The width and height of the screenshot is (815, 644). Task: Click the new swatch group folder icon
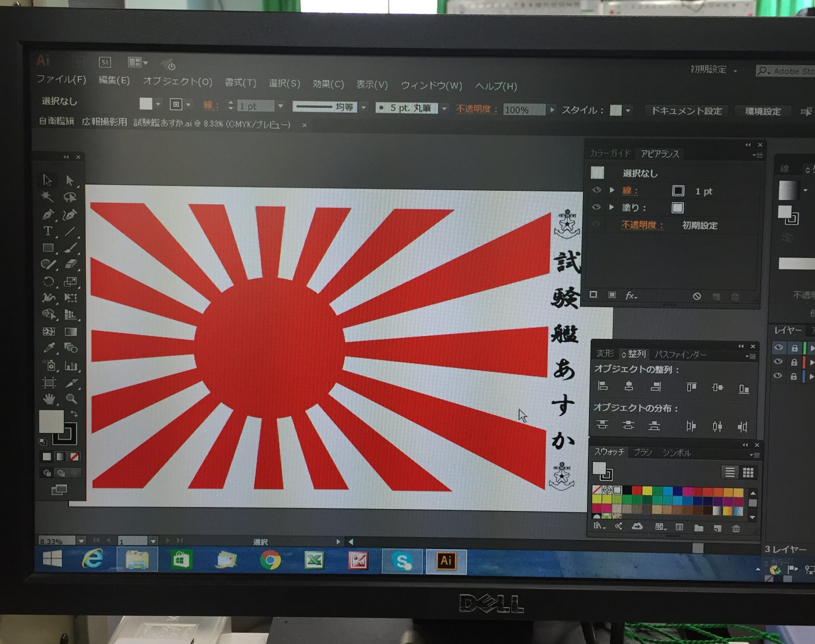tap(698, 528)
